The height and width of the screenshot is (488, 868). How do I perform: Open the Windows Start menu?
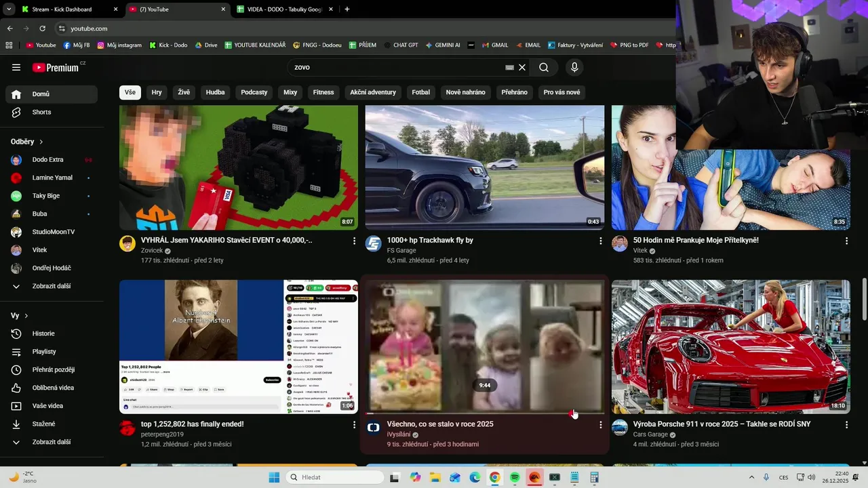coord(274,477)
